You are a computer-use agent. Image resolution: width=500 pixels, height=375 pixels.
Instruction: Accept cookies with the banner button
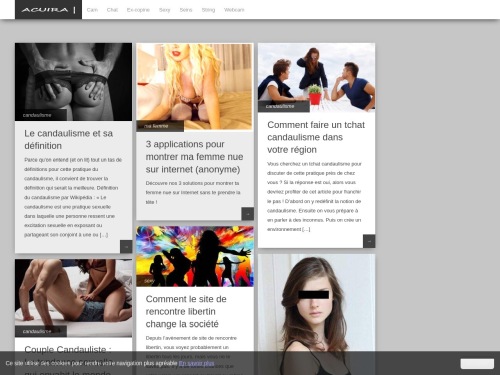pos(477,364)
